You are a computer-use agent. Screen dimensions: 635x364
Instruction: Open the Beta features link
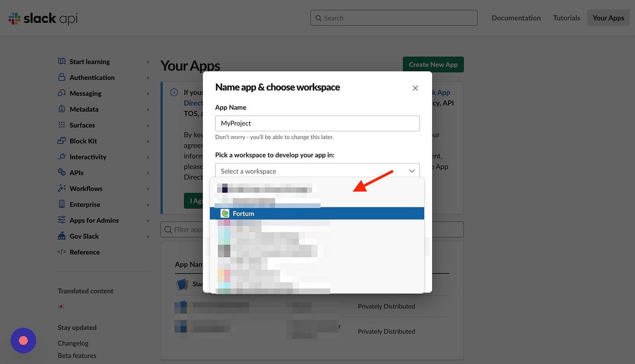[x=77, y=356]
